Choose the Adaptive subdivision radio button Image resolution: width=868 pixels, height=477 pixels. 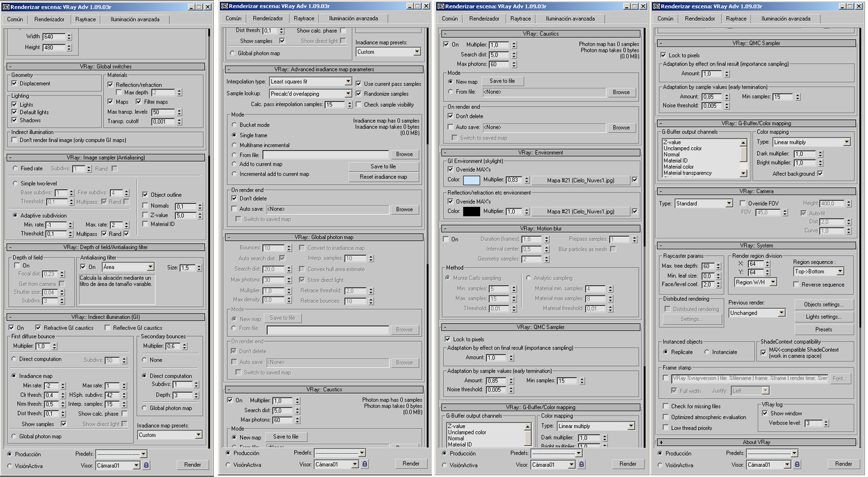15,215
